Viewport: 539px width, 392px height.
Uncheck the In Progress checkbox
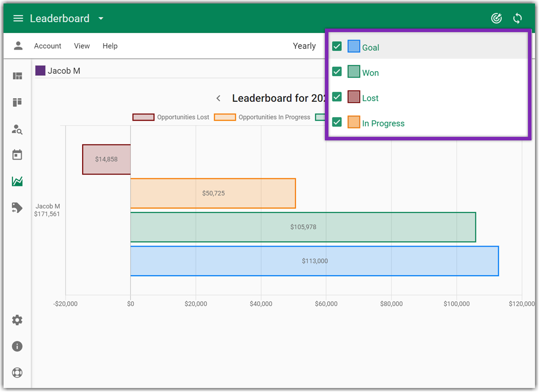click(337, 122)
